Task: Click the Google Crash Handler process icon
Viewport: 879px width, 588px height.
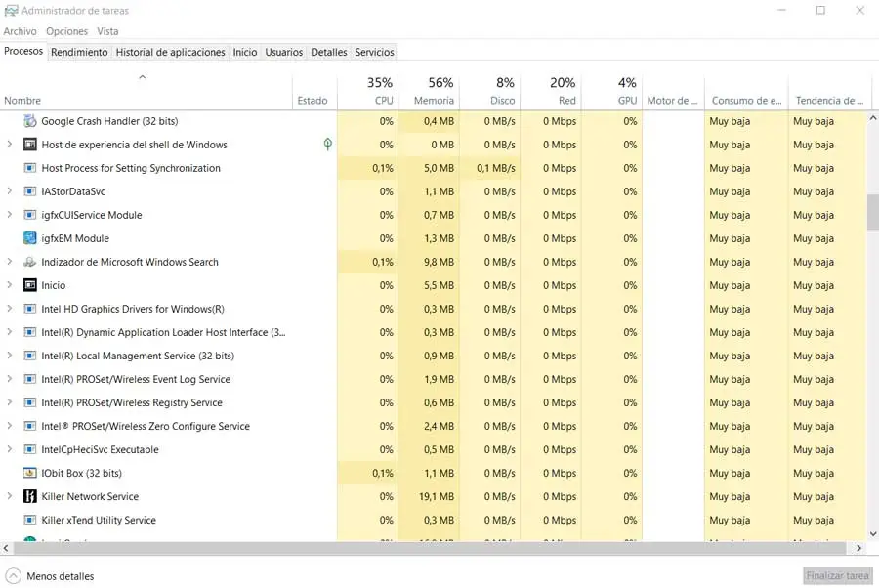Action: [29, 121]
